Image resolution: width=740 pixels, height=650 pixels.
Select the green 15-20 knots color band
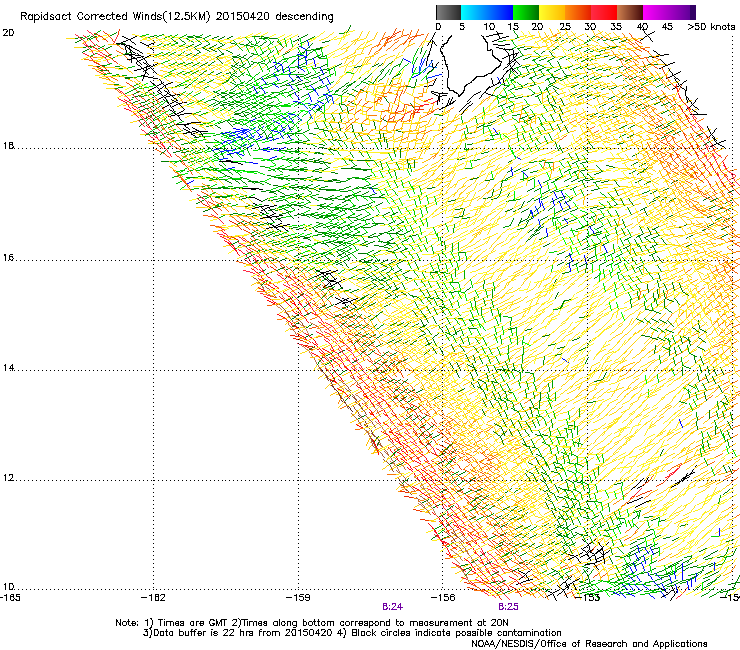click(525, 12)
